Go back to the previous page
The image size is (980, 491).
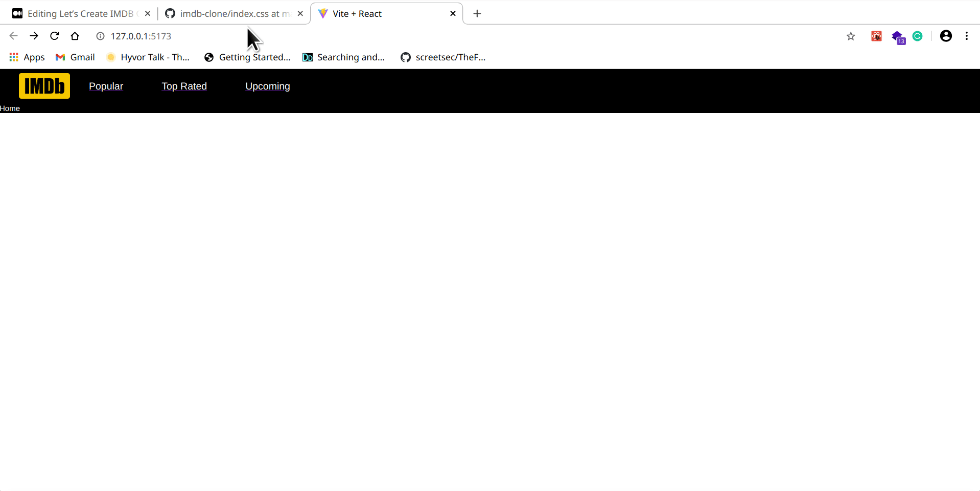coord(14,36)
